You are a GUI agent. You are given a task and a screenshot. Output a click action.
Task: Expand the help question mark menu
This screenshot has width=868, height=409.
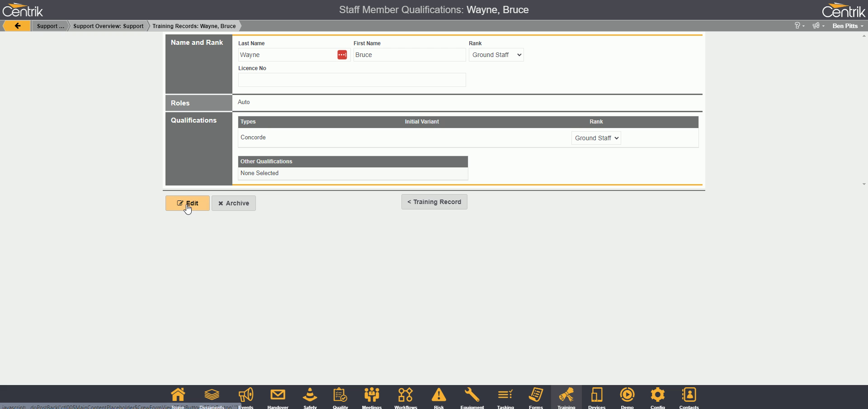799,26
